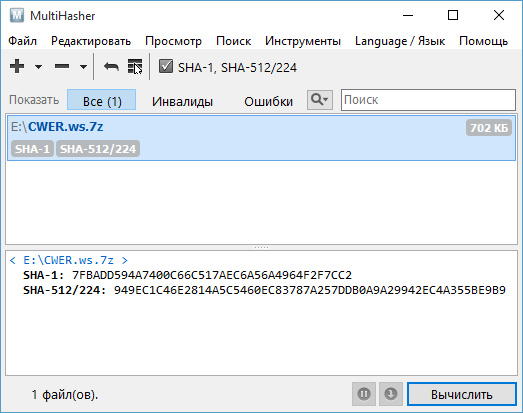
Task: Click the round down-arrow icon button
Action: [391, 394]
